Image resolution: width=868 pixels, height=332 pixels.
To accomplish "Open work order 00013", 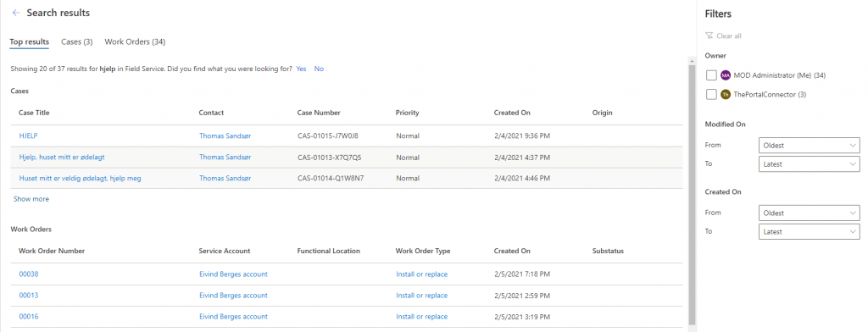I will click(29, 296).
